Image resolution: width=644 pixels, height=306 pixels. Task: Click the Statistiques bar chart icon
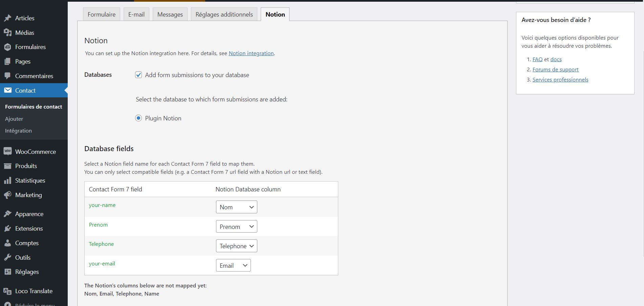(7, 181)
